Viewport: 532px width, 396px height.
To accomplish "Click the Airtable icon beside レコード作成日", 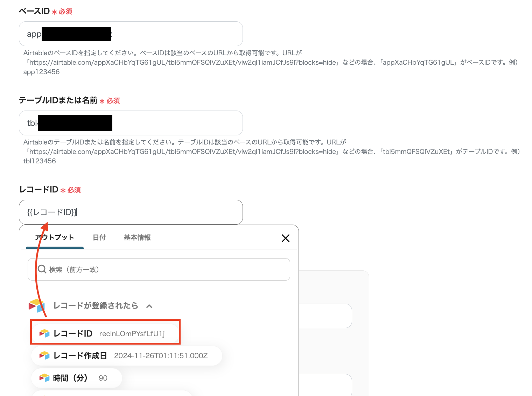I will coord(44,355).
